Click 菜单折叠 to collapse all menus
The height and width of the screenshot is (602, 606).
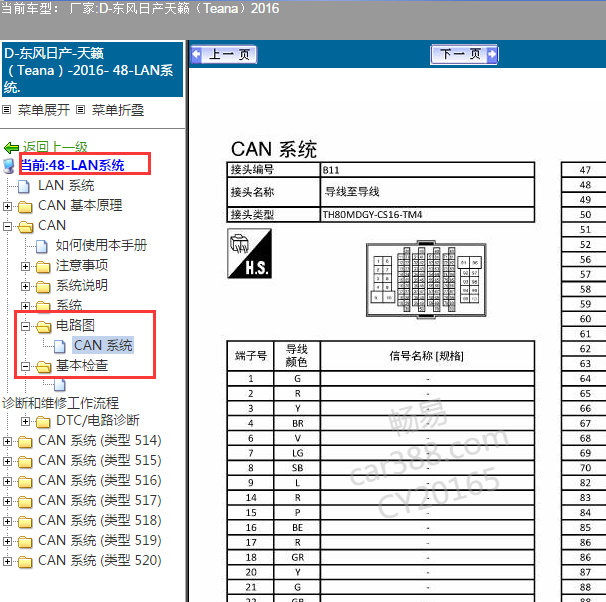tap(117, 110)
